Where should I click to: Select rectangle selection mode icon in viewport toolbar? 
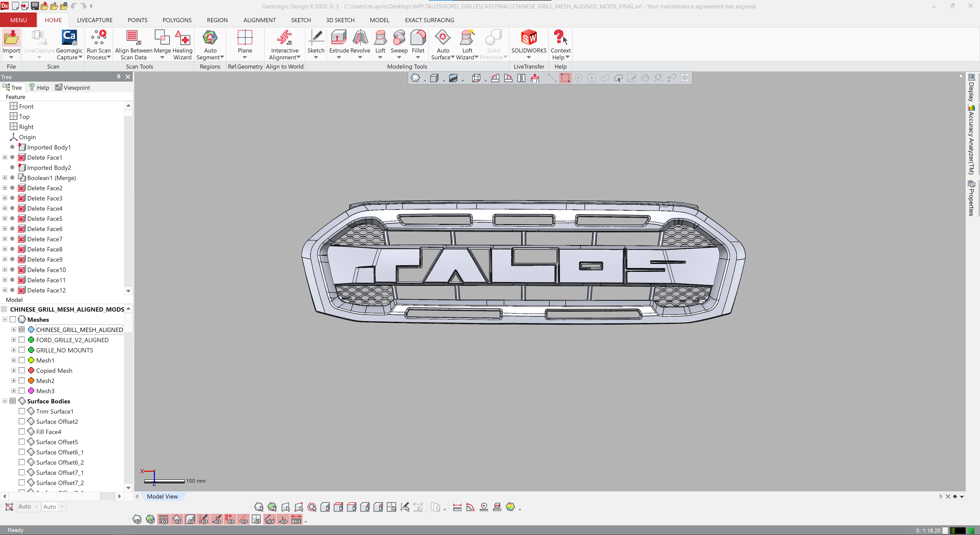pos(565,78)
